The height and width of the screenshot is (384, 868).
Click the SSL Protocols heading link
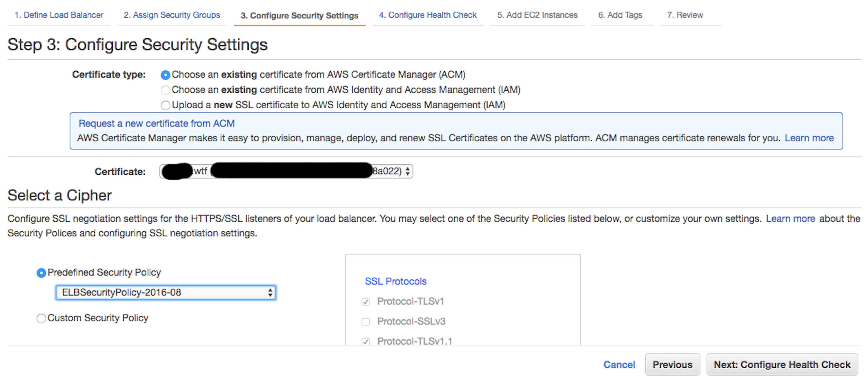[x=396, y=281]
